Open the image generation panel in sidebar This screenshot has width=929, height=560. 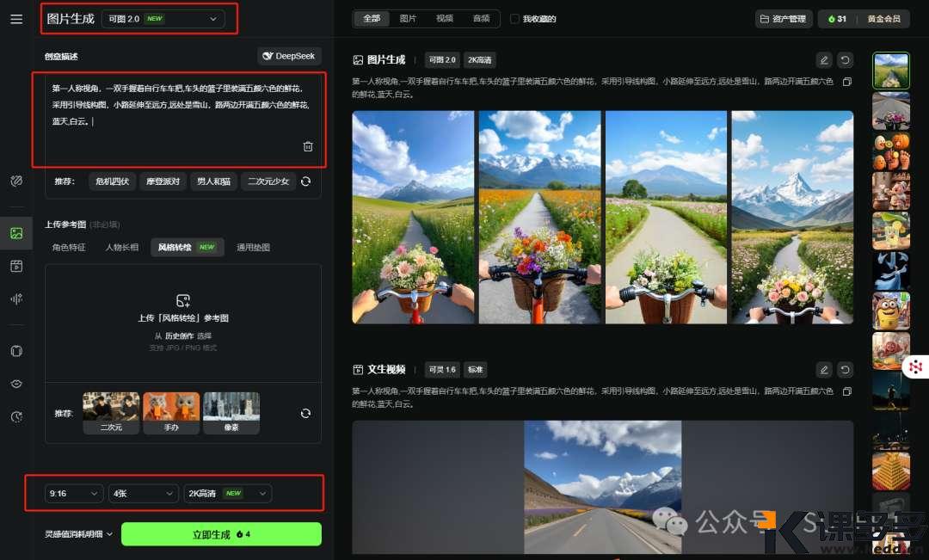(15, 232)
